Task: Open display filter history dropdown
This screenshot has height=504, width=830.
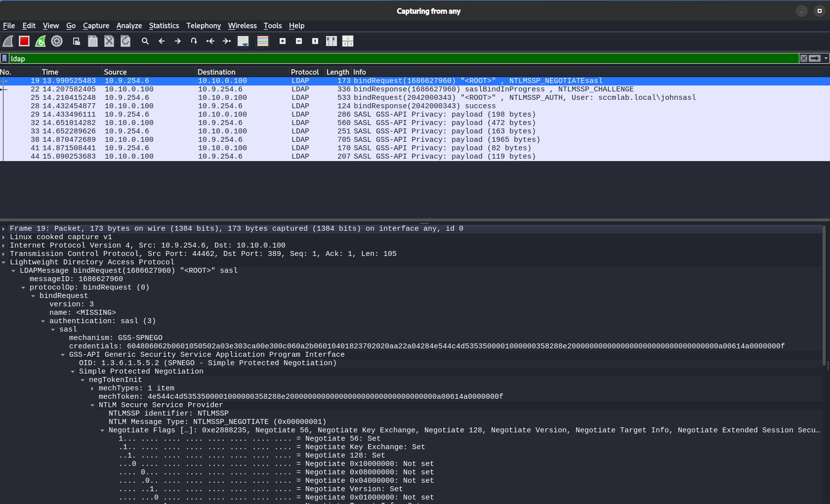Action: 826,58
